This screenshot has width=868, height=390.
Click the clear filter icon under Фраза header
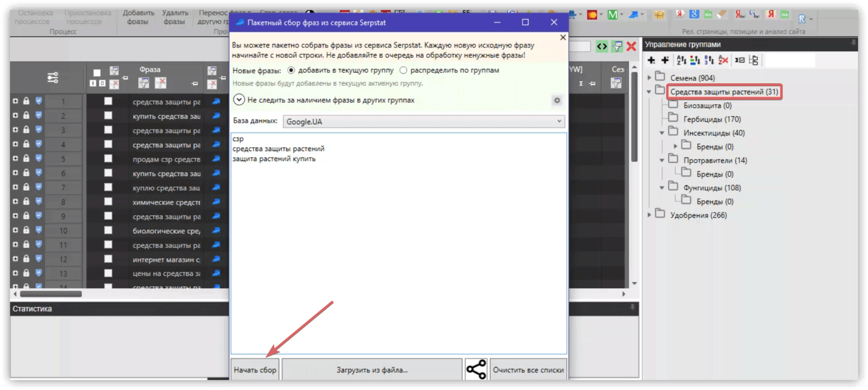(161, 83)
